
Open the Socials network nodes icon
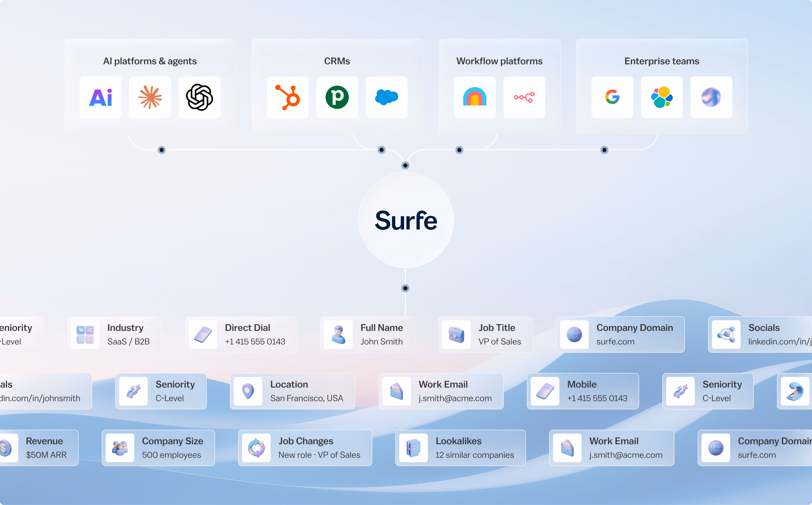pos(726,335)
